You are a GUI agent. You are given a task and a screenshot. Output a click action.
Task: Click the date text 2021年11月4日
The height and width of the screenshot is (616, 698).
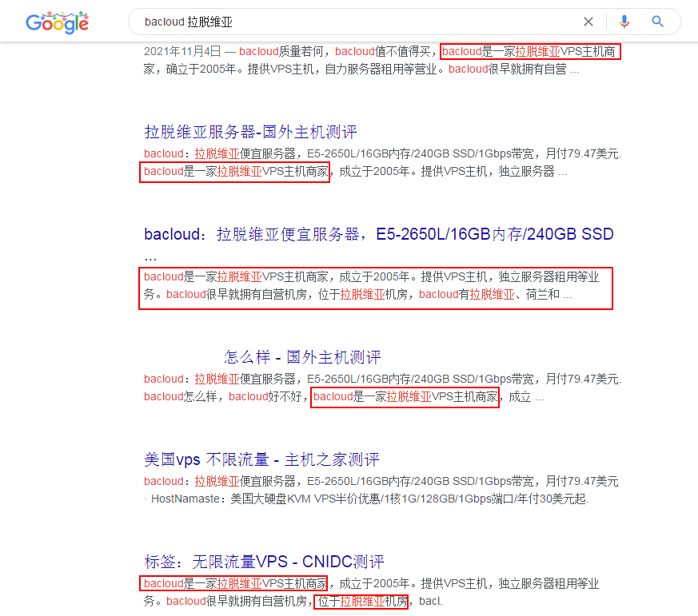[182, 52]
